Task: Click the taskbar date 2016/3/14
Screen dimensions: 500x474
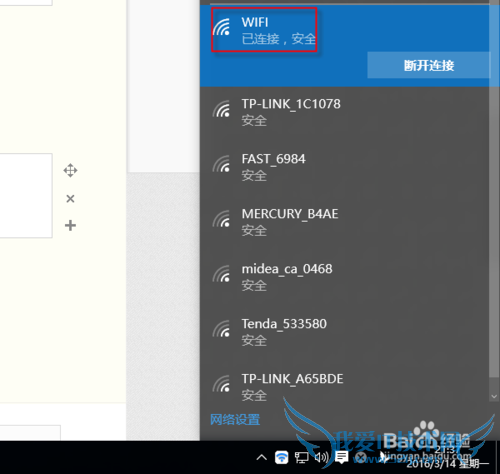Action: click(x=431, y=464)
